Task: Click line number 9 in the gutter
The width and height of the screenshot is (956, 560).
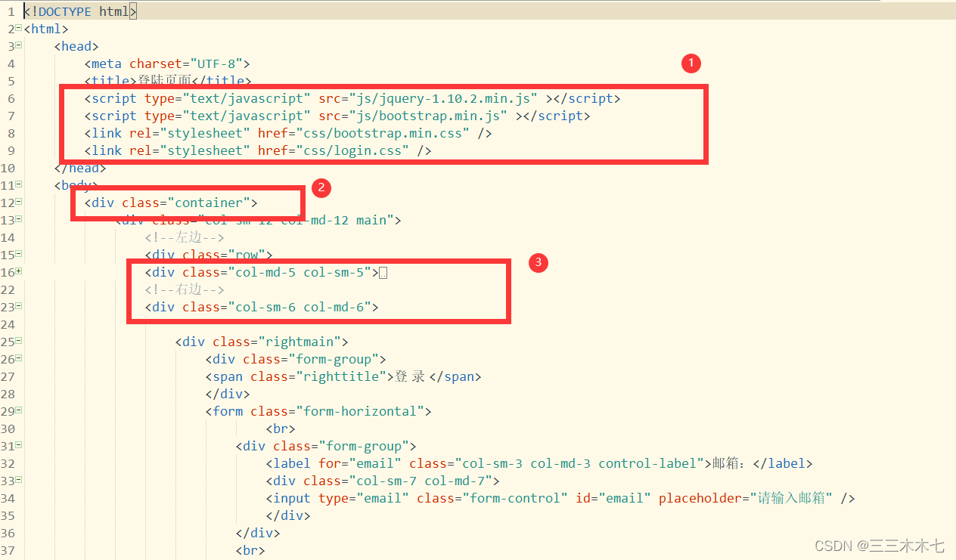Action: 11,150
